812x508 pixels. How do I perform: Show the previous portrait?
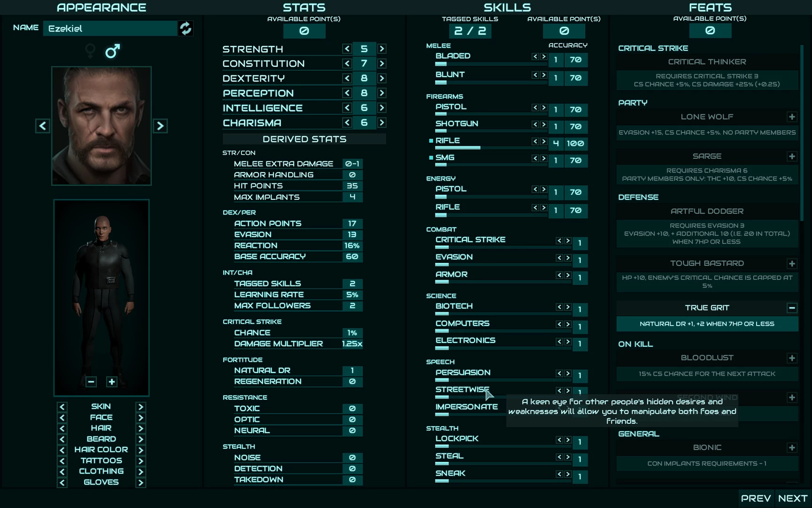[x=43, y=126]
